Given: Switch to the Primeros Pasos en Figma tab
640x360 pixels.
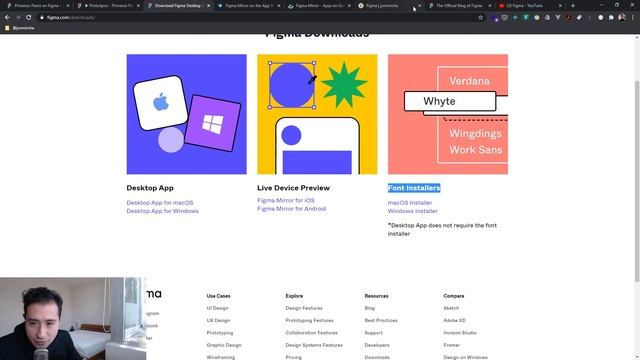Looking at the screenshot, I should [x=37, y=6].
